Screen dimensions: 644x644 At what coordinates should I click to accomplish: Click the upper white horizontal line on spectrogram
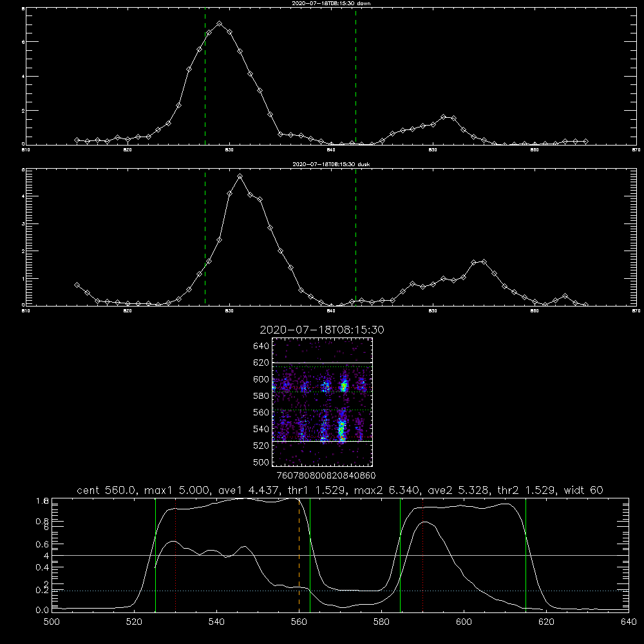[323, 363]
